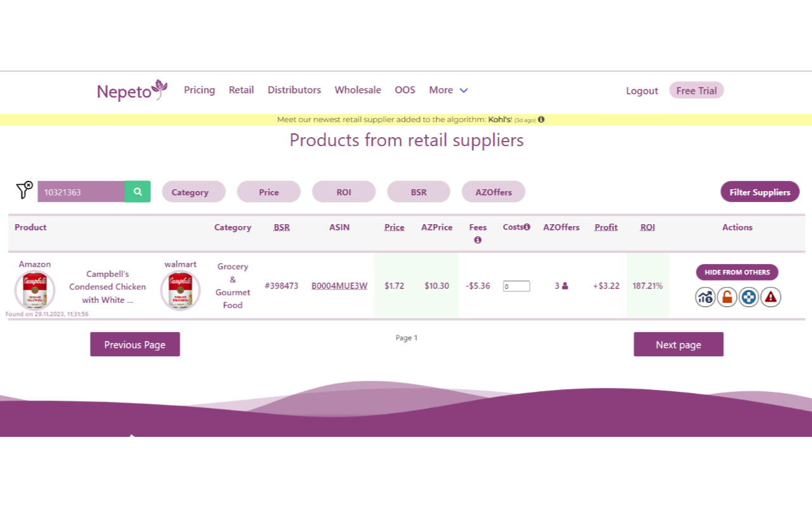Click the Nepeto logo
Image resolution: width=812 pixels, height=508 pixels.
click(132, 91)
